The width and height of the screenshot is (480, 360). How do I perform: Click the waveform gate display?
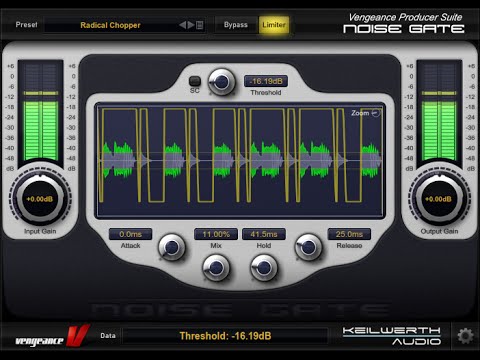(x=240, y=161)
